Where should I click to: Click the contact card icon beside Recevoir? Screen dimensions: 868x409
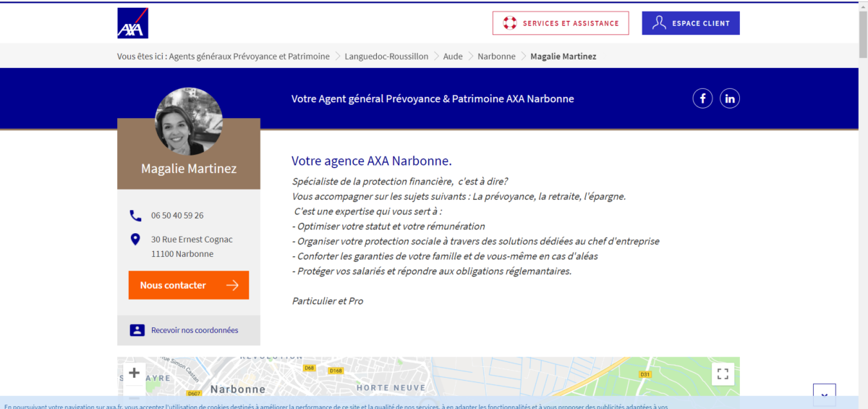(x=137, y=330)
